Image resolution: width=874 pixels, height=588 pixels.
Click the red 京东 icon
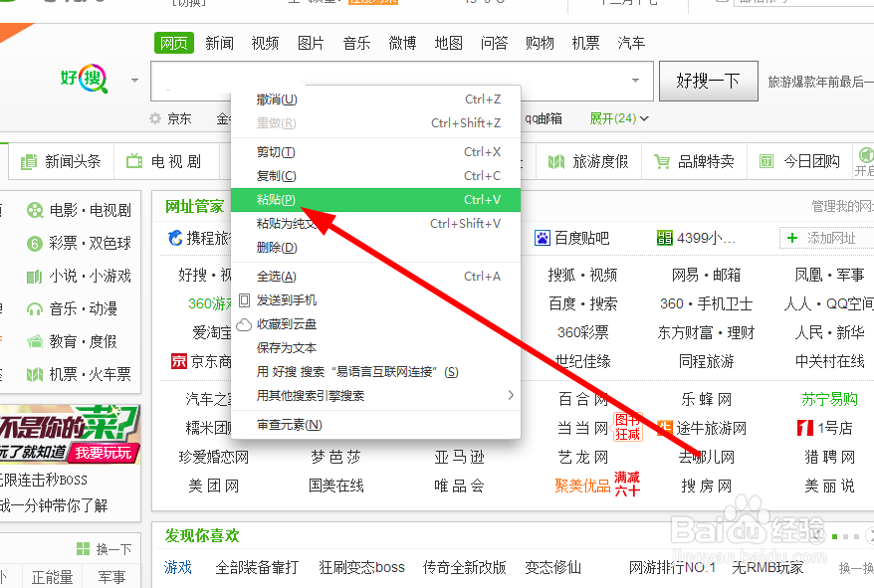click(179, 361)
